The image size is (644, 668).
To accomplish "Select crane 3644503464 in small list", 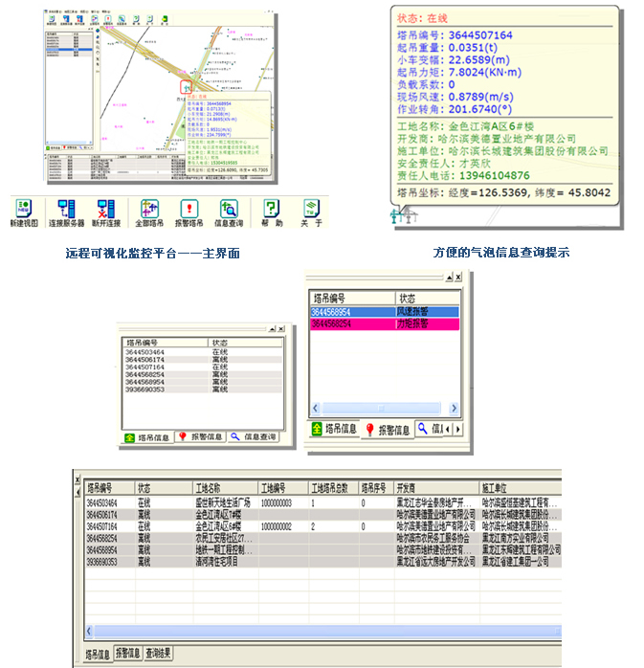I will (203, 352).
